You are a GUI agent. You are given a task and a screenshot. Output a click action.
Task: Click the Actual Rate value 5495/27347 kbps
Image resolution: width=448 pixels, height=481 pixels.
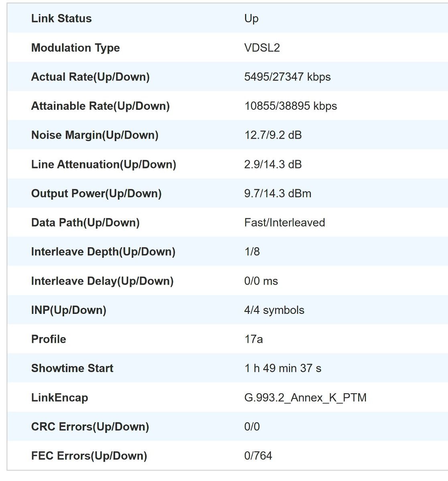(288, 77)
